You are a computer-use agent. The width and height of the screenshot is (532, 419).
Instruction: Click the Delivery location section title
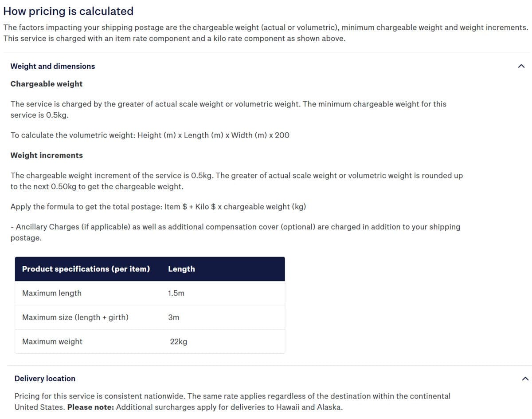[x=45, y=379]
